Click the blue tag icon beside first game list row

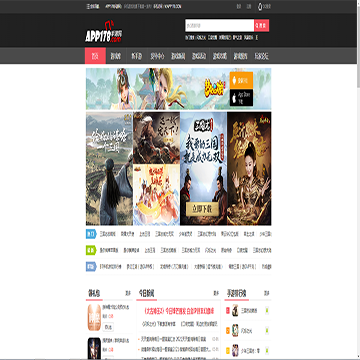91,234
